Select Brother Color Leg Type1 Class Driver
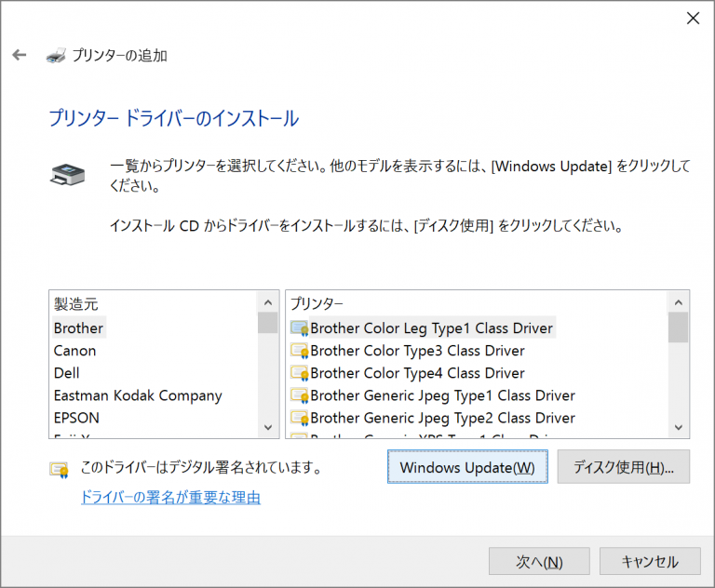Screen dimensions: 715x588 pos(431,327)
